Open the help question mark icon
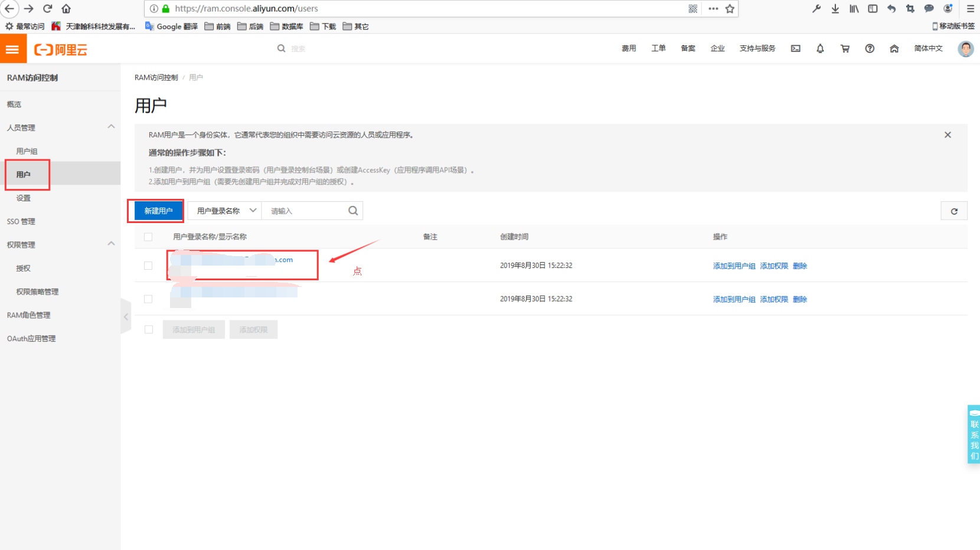This screenshot has width=980, height=550. point(870,48)
